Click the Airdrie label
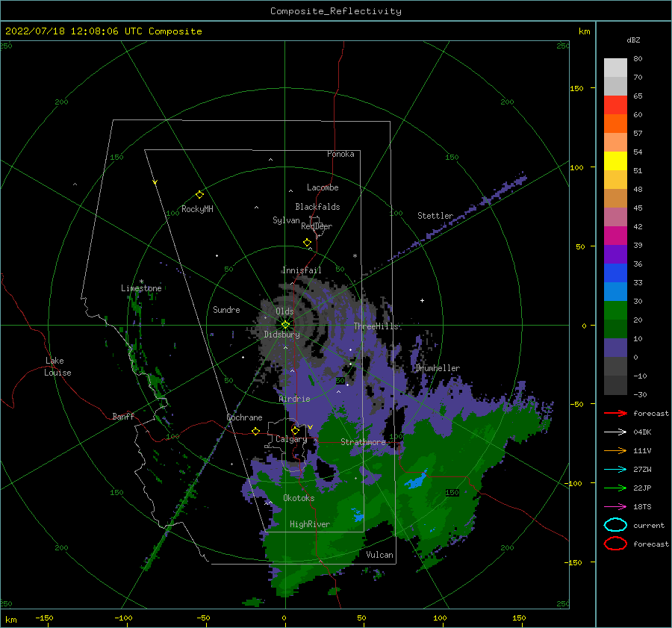The height and width of the screenshot is (628, 672). [x=294, y=399]
